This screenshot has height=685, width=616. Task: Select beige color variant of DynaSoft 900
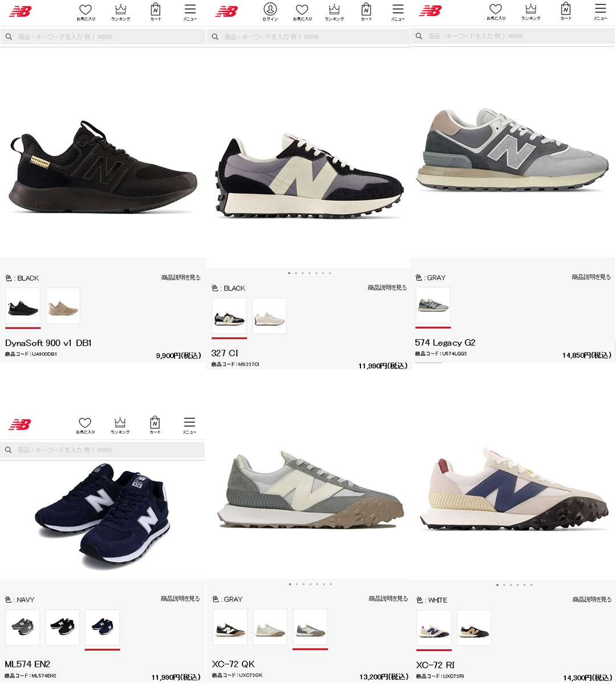click(x=63, y=306)
